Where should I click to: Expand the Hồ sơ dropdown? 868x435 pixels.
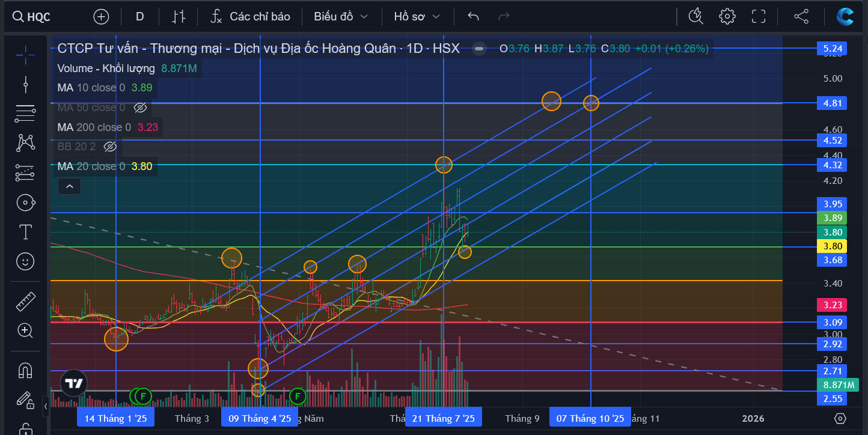(417, 17)
